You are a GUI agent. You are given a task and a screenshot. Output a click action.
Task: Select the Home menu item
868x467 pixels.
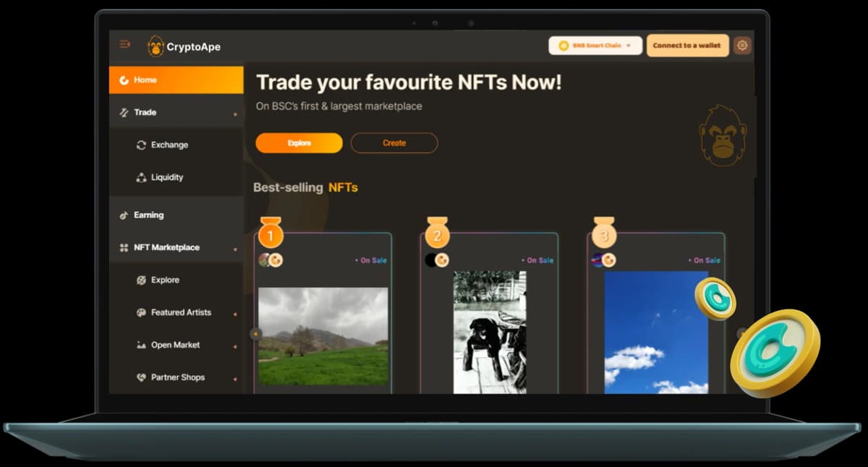[176, 80]
